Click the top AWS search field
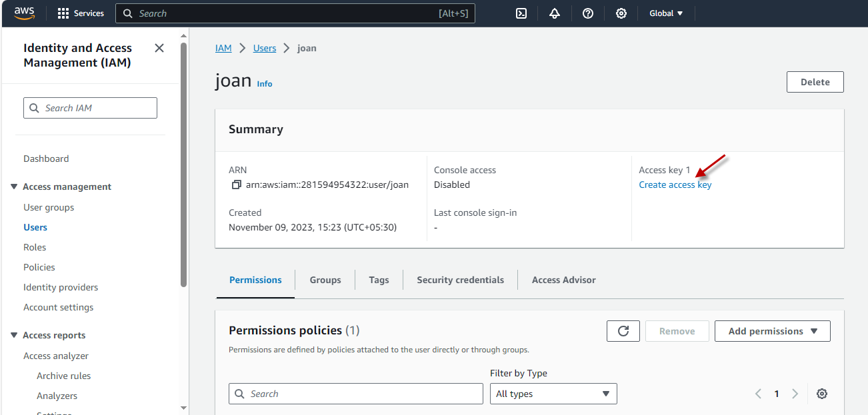 295,13
